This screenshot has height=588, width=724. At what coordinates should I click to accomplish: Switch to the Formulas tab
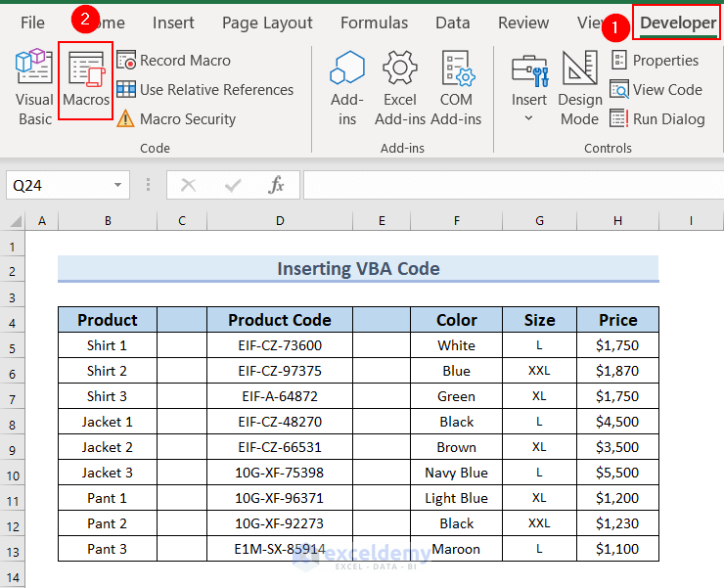(x=374, y=23)
